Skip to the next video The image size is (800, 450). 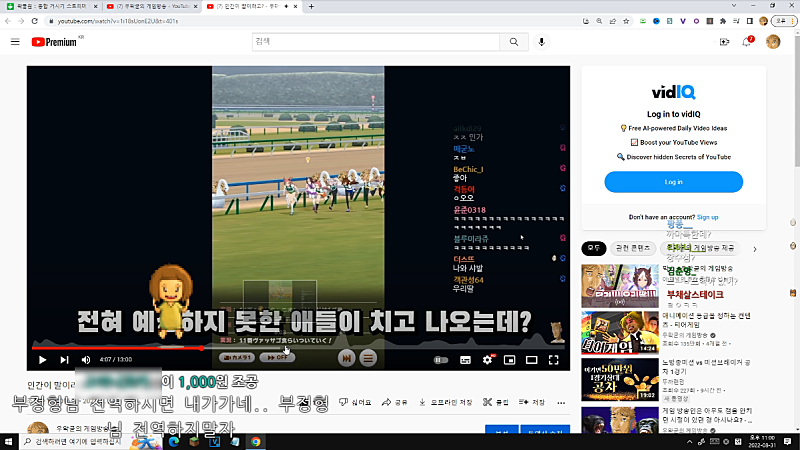[x=64, y=360]
